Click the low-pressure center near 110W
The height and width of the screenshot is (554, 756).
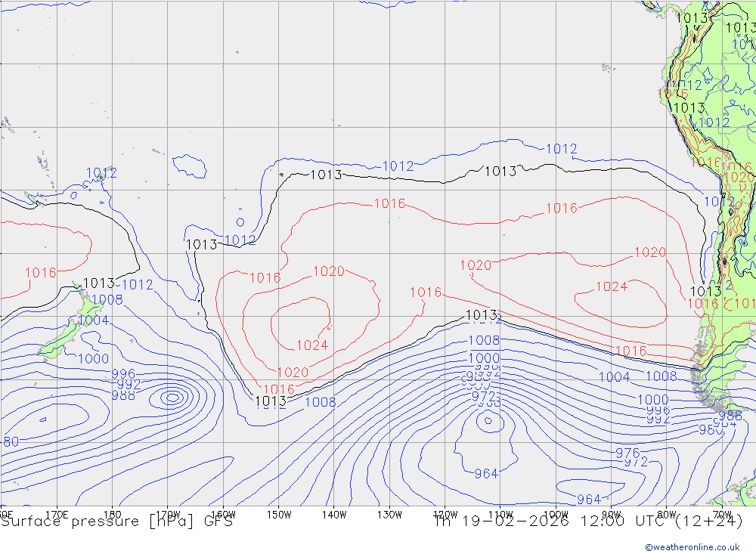(485, 422)
